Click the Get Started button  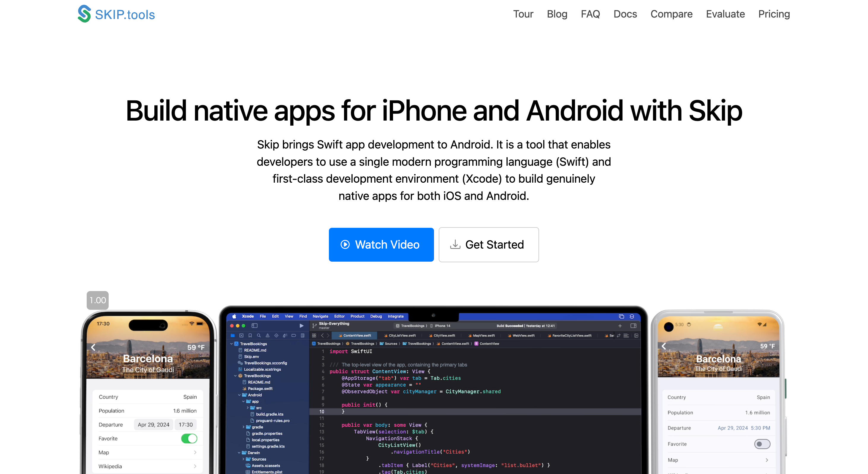(x=488, y=245)
